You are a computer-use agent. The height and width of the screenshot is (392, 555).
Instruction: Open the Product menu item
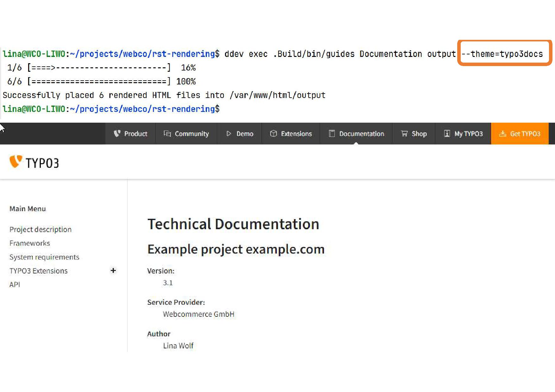point(130,133)
